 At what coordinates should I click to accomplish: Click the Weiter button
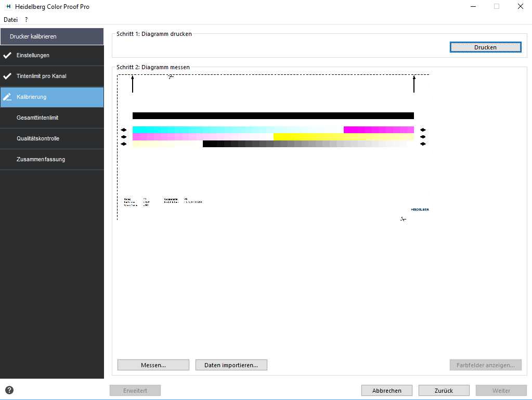(501, 391)
